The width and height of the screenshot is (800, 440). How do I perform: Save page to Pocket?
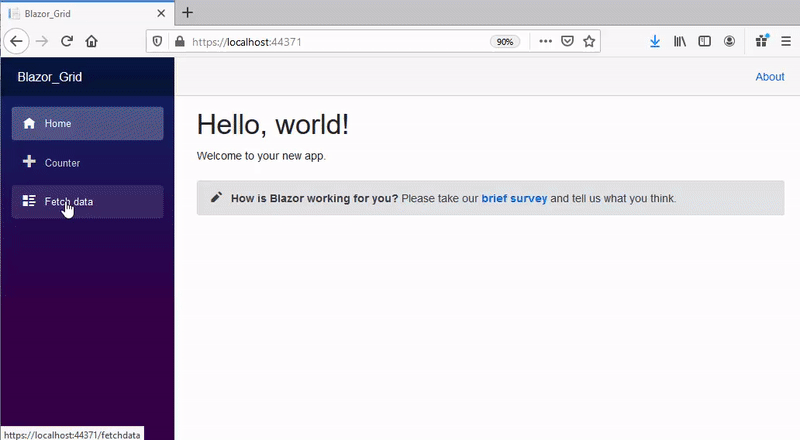[x=567, y=41]
